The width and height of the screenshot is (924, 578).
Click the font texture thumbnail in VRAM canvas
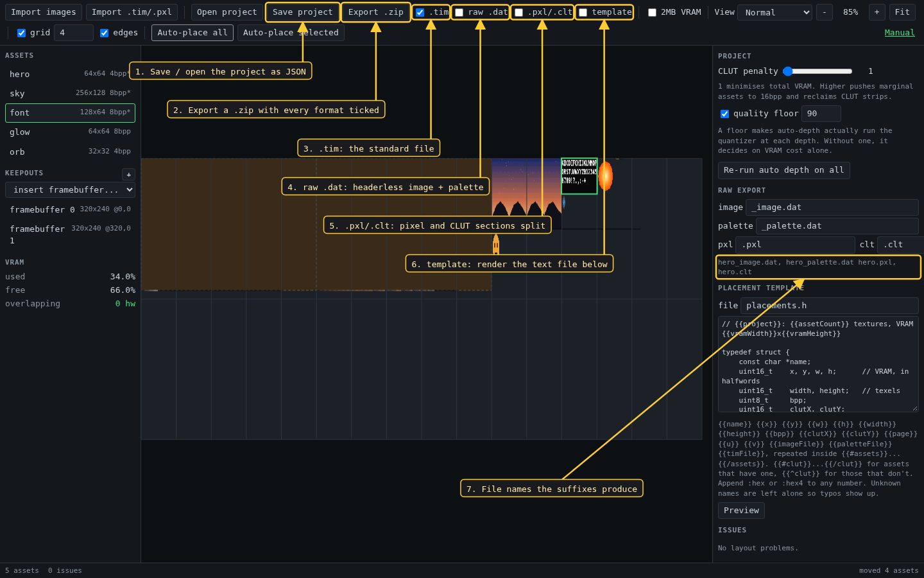click(579, 176)
